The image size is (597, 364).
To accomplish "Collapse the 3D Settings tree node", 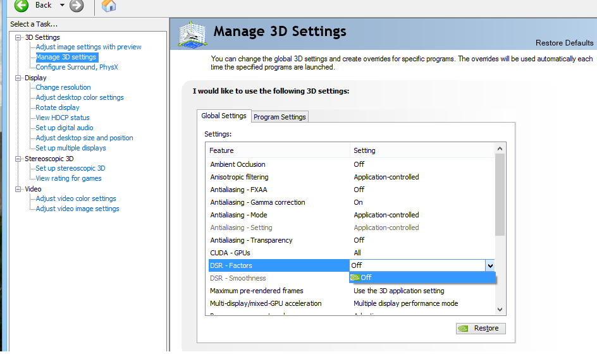I will coord(18,37).
